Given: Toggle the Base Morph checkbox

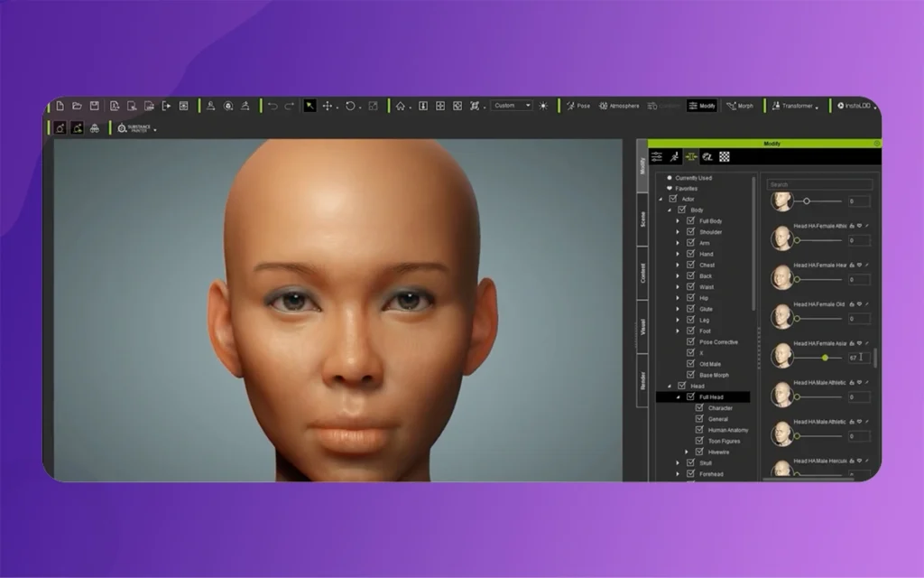Looking at the screenshot, I should coord(690,375).
